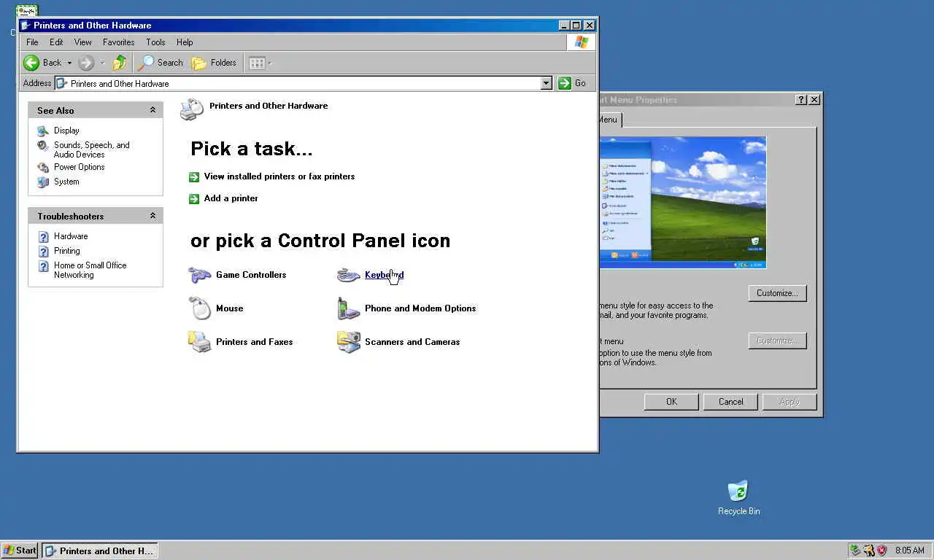Expand the Address bar dropdown arrow
This screenshot has height=560, width=934.
tap(546, 83)
